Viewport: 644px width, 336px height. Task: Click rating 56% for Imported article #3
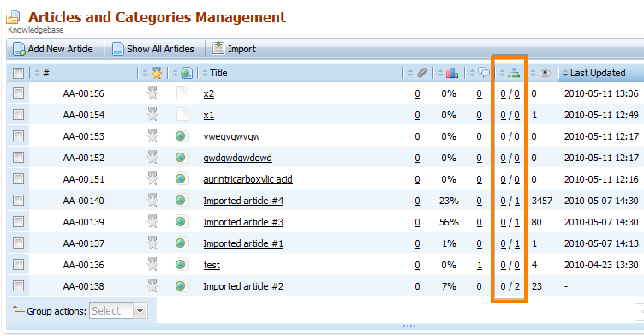point(449,222)
